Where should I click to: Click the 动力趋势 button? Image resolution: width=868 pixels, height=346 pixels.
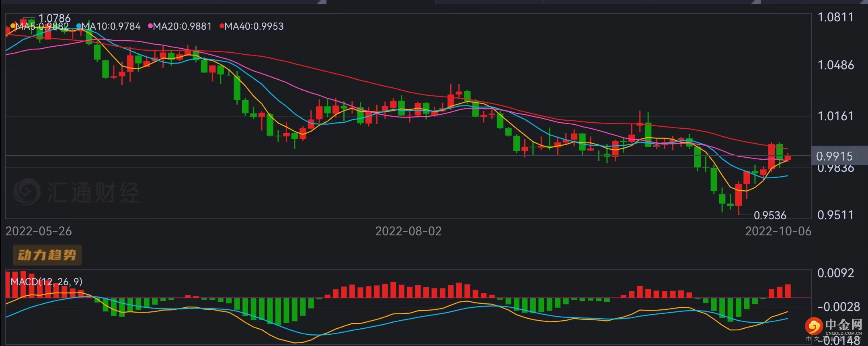click(x=47, y=255)
